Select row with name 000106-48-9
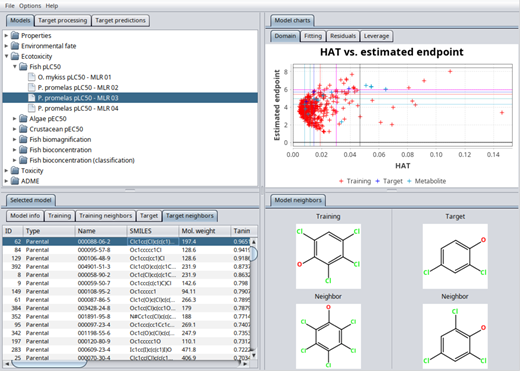The image size is (520, 371). click(127, 258)
